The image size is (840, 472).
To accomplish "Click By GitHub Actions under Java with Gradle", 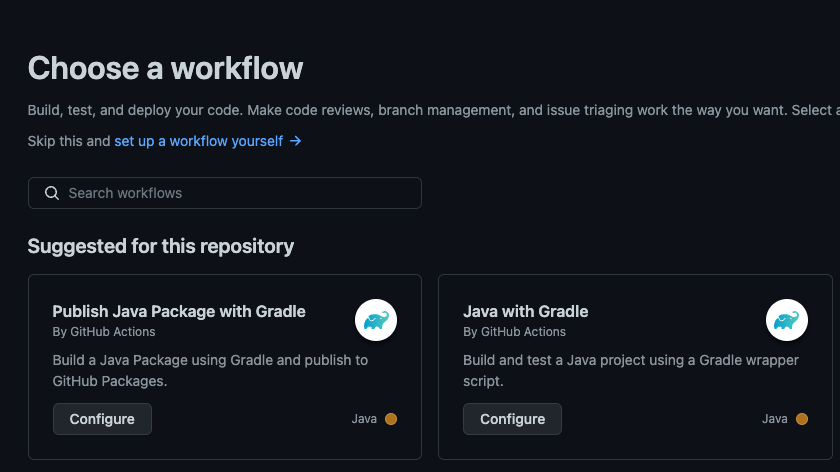I will click(514, 332).
